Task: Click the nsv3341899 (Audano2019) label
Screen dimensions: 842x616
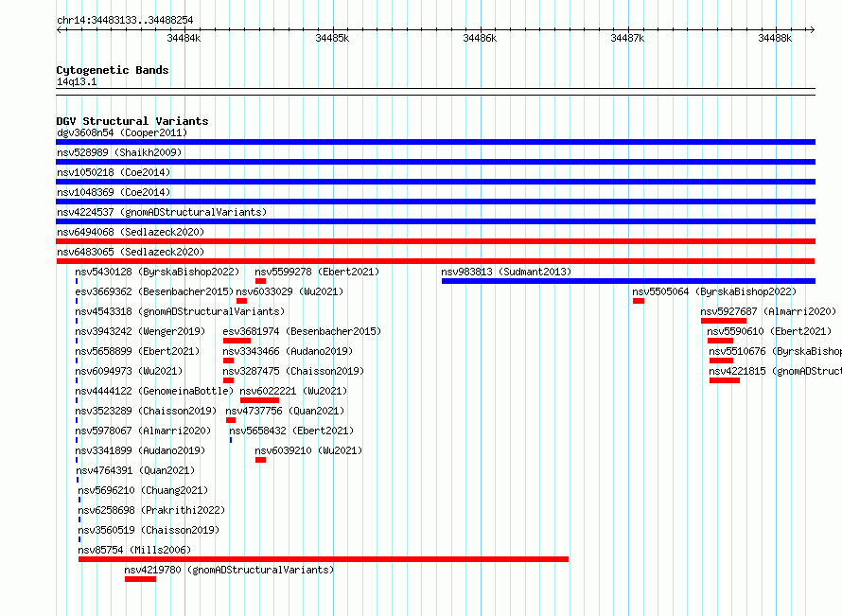Action: point(140,450)
